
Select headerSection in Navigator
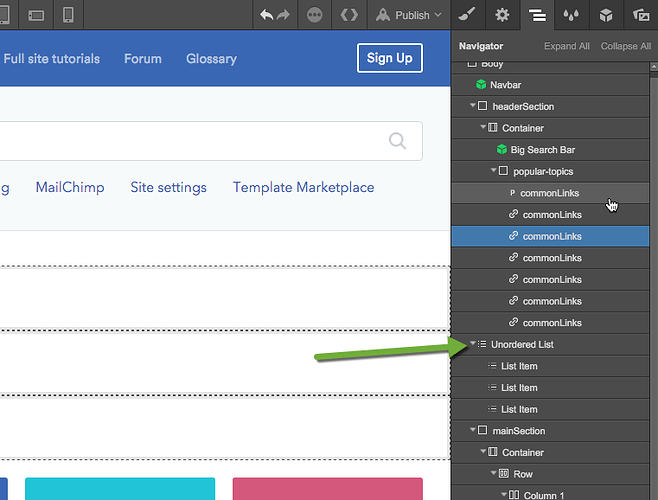click(550, 107)
